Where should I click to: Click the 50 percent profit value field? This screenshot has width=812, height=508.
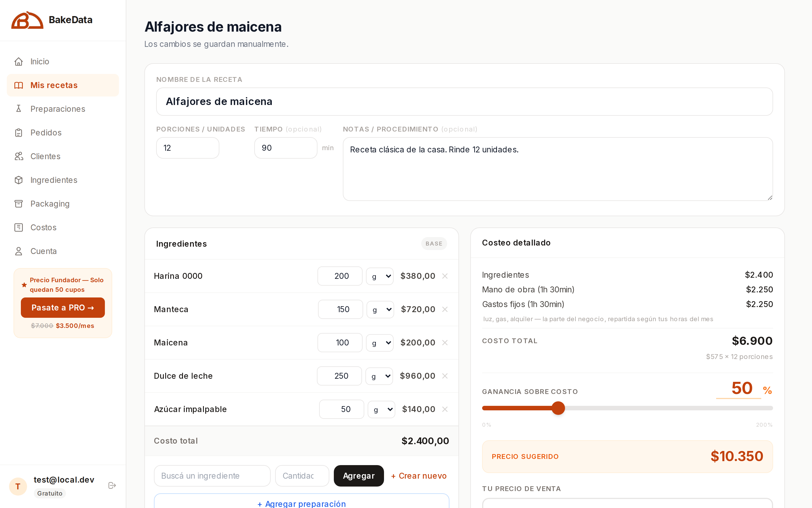click(738, 388)
